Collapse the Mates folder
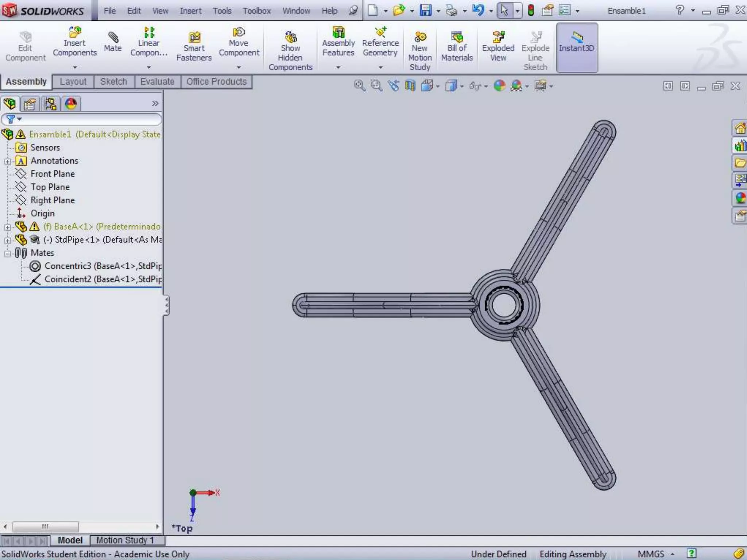The height and width of the screenshot is (560, 747). (x=8, y=253)
